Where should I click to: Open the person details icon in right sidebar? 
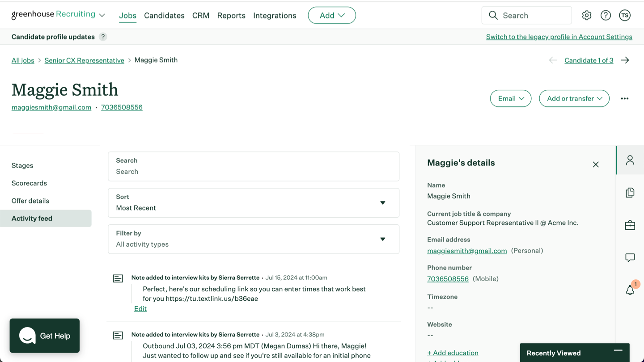coord(630,160)
